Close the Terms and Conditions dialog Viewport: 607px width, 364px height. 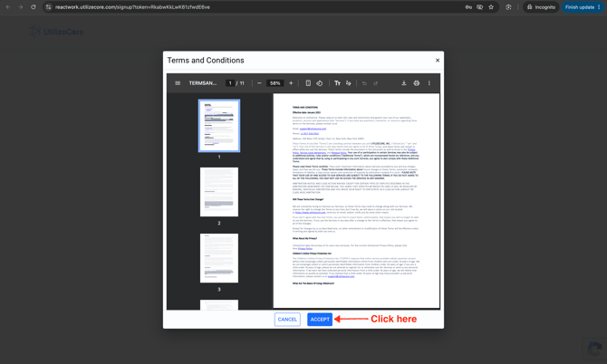(x=438, y=61)
